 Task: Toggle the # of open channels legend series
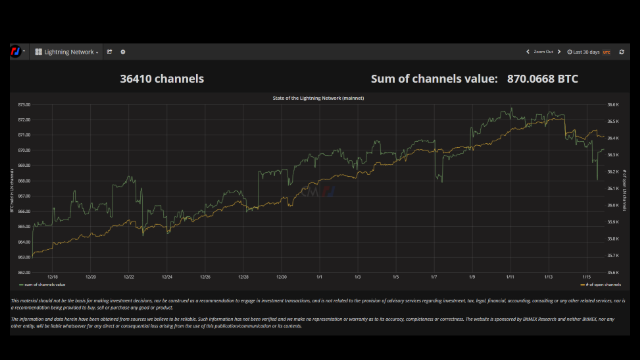click(x=600, y=284)
